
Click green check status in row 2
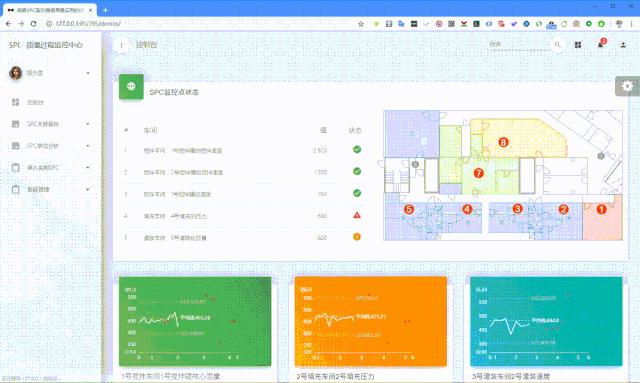pos(357,171)
